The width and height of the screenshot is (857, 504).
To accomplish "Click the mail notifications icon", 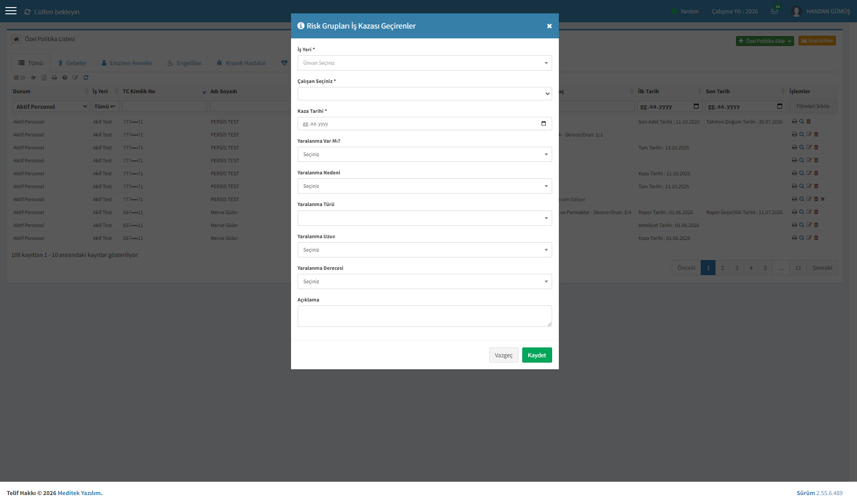I will (774, 11).
